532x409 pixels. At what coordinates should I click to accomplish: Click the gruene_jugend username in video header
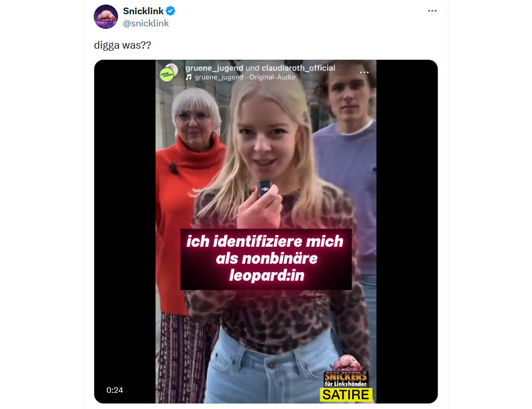pos(214,68)
